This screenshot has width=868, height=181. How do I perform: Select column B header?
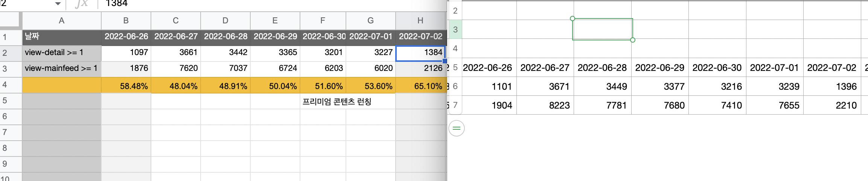click(126, 21)
